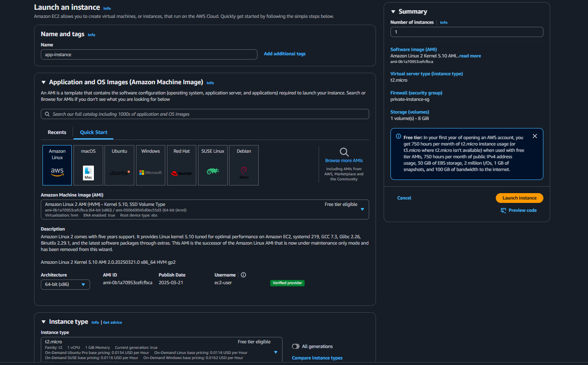Open Info link beside Amazon Machine Image heading
The height and width of the screenshot is (365, 588).
[210, 83]
